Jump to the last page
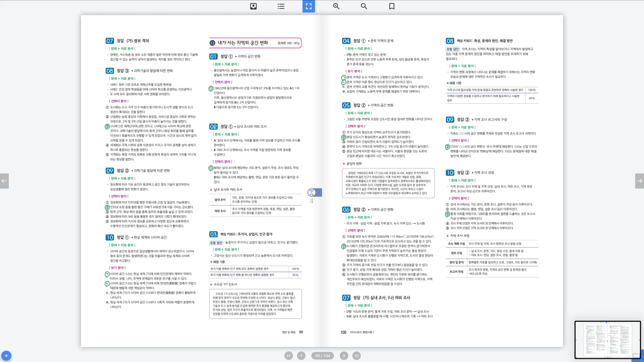 tap(356, 356)
